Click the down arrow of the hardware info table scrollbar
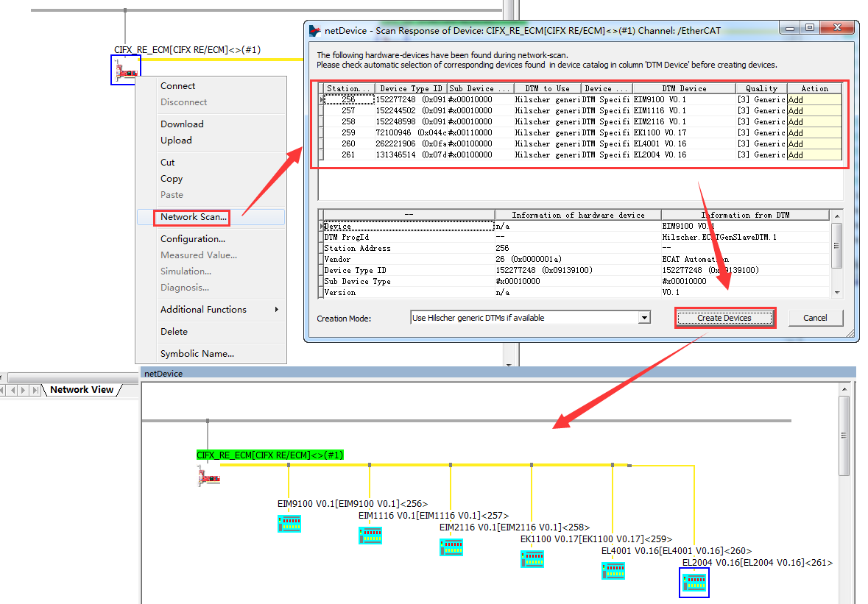 point(837,293)
